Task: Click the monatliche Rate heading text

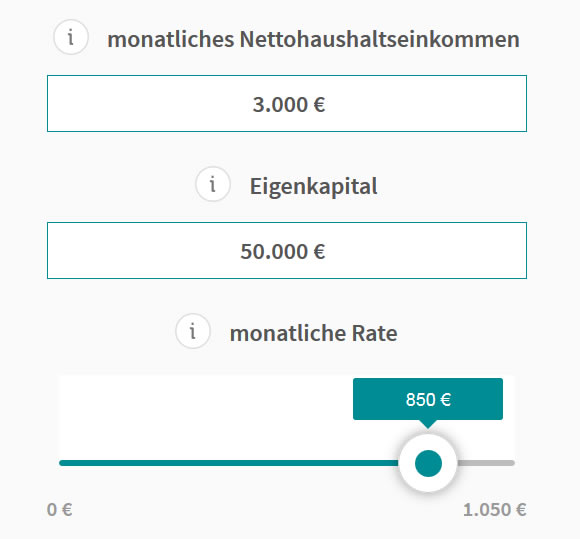Action: 313,333
